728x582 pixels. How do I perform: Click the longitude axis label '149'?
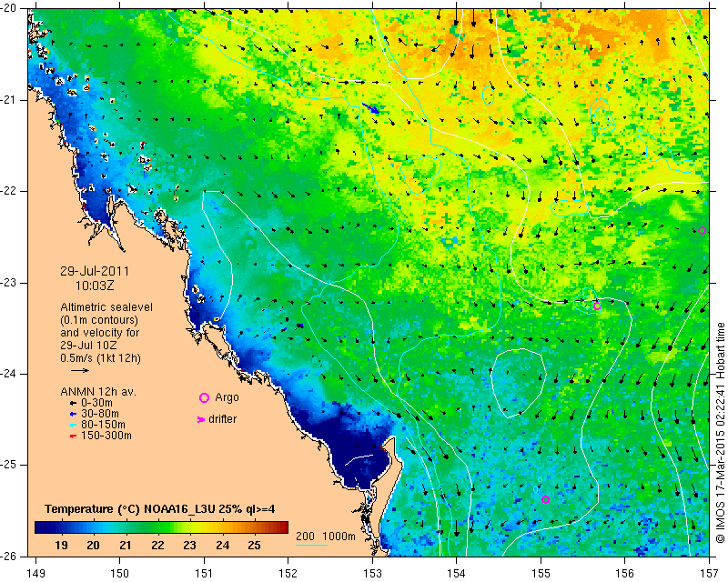[36, 573]
